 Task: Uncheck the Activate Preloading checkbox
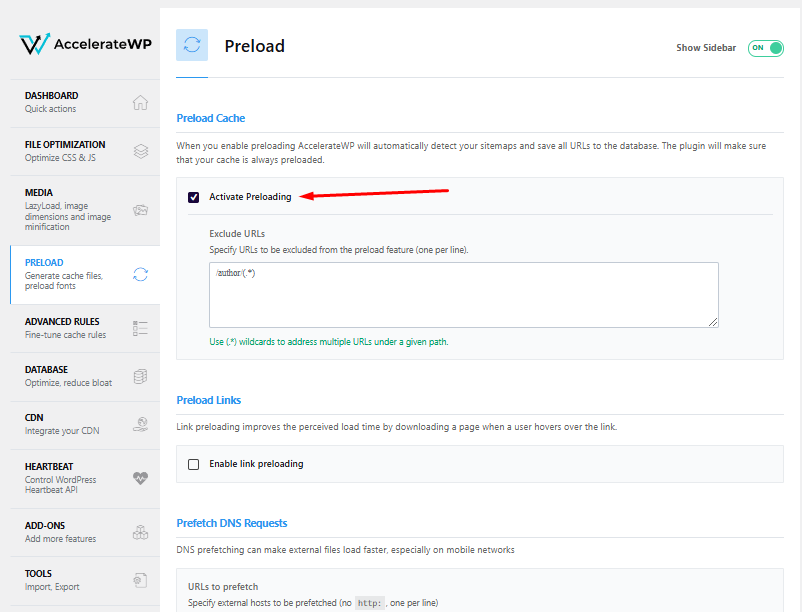click(x=193, y=197)
